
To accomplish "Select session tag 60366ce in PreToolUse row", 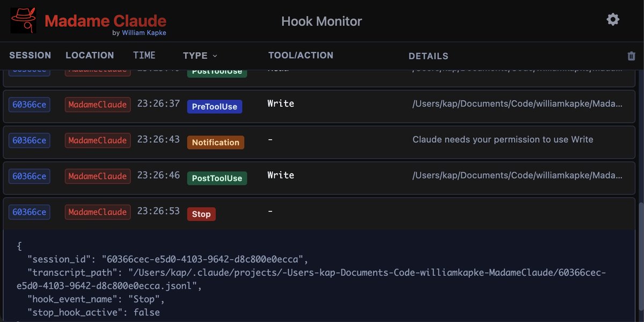I will [x=30, y=105].
